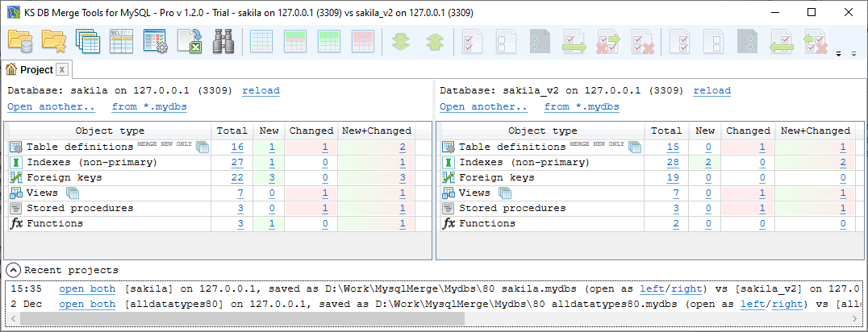
Task: Open sakila Indexes total 27
Action: 237,162
